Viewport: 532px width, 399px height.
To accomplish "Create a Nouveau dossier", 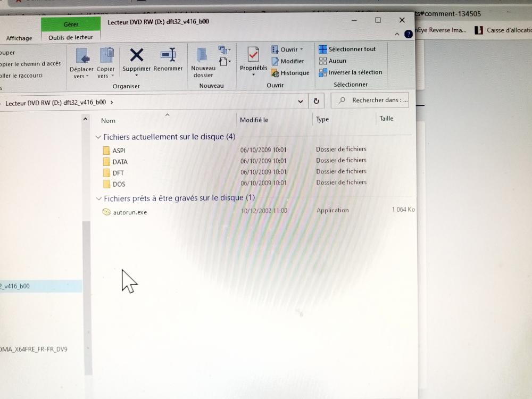I will point(203,62).
